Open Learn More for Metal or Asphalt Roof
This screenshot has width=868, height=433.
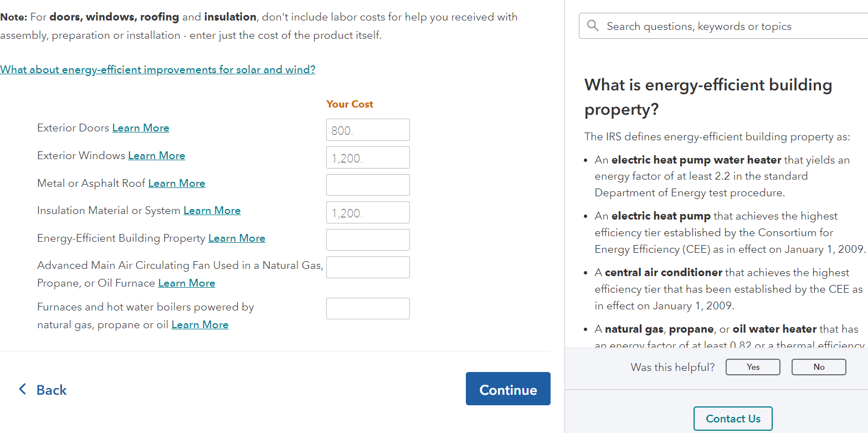click(x=177, y=183)
